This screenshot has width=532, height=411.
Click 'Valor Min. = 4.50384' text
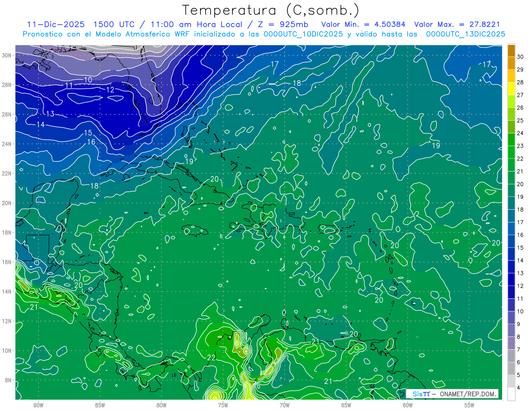tap(364, 24)
